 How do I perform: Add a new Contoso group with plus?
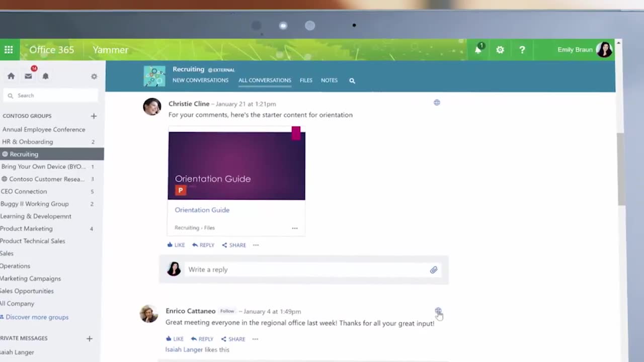click(x=94, y=116)
